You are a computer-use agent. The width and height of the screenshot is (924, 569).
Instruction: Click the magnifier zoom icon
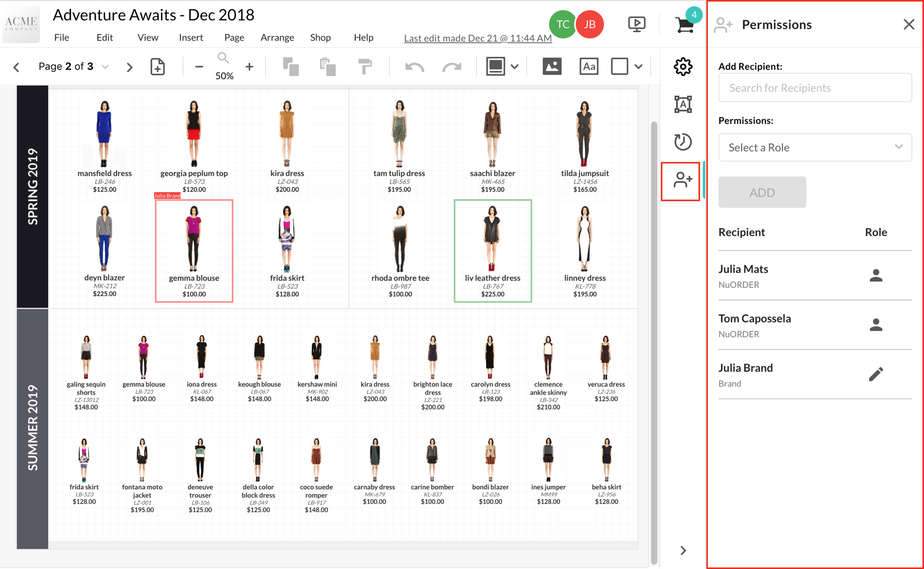point(223,58)
